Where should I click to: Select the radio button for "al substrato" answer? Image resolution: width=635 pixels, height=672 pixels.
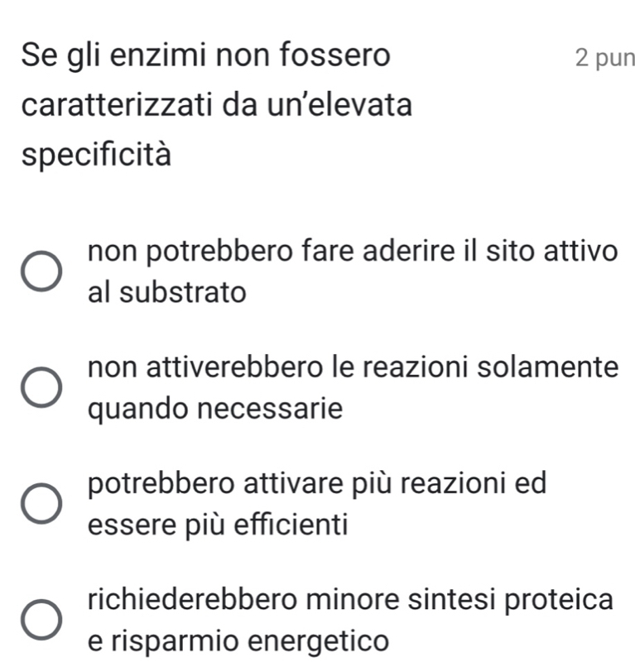click(41, 274)
